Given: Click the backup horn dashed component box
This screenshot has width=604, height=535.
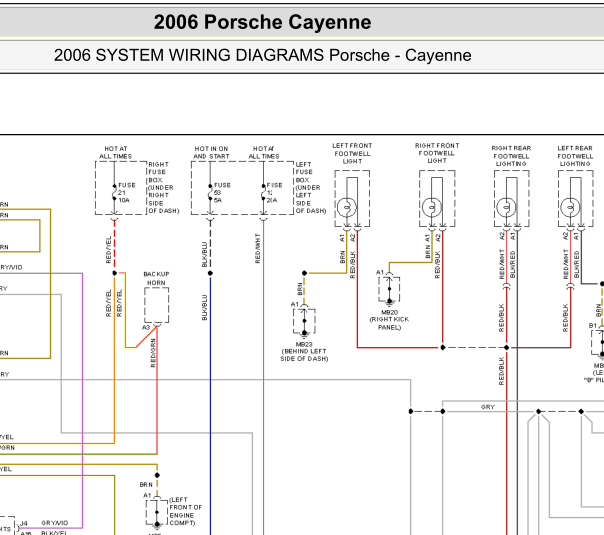Looking at the screenshot, I should point(156,305).
